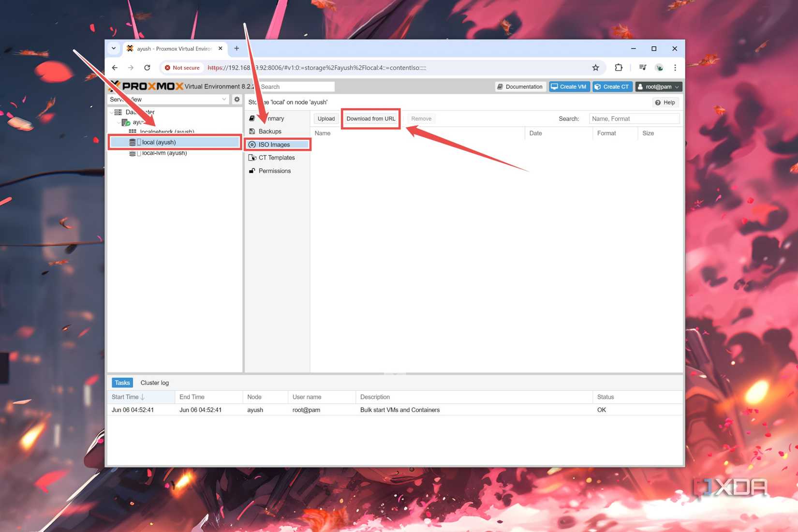Select the ISO Images storage panel icon

point(252,144)
